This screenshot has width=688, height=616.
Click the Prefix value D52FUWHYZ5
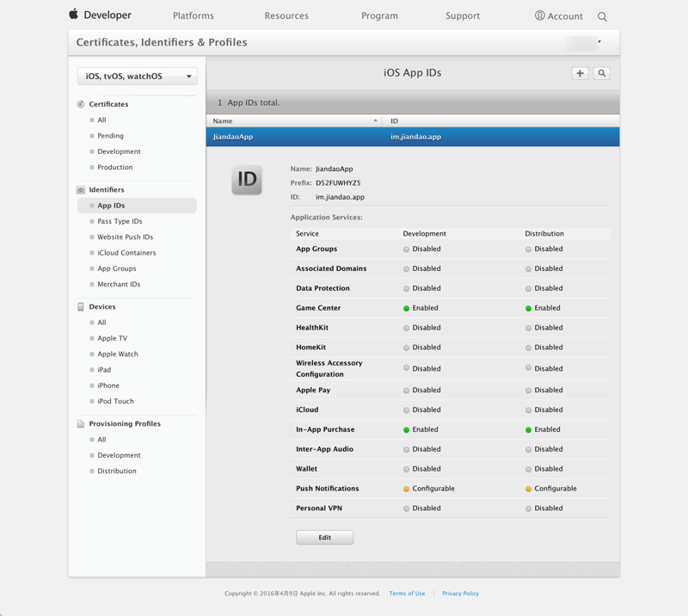(338, 183)
